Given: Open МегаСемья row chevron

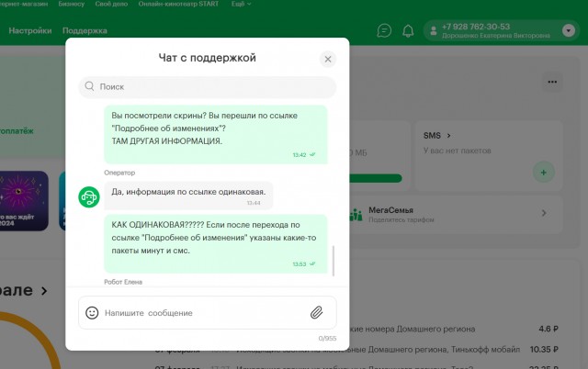Looking at the screenshot, I should (544, 213).
